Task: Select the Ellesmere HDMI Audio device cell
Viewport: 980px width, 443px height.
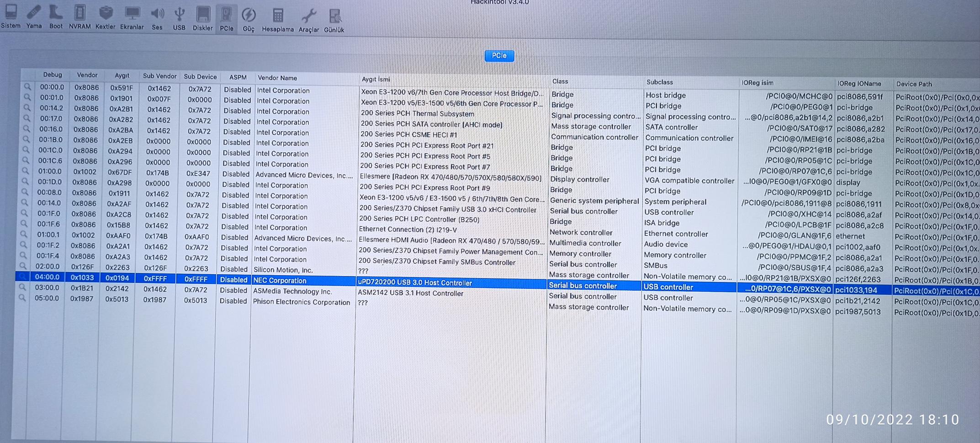Action: click(451, 240)
